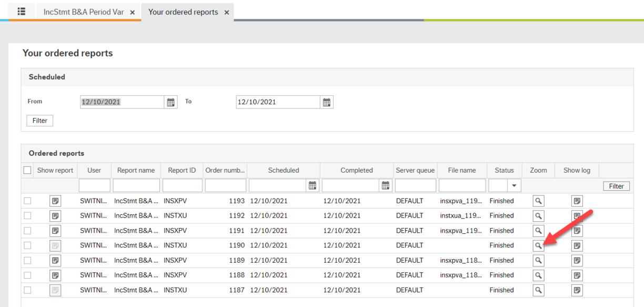Open the navigator menu at top left
Viewport: 644px width, 307px height.
click(21, 11)
